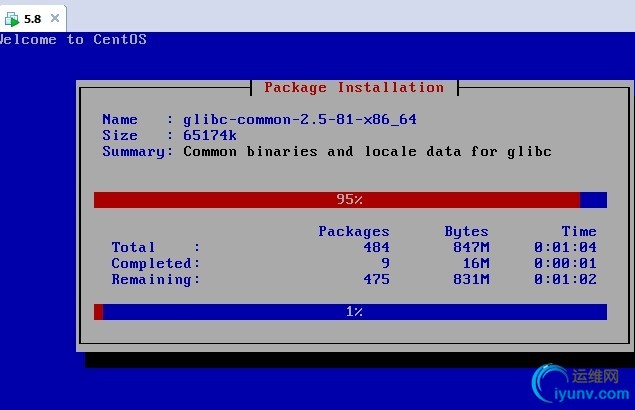Click the Bytes column header
635x410 pixels.
pos(467,231)
